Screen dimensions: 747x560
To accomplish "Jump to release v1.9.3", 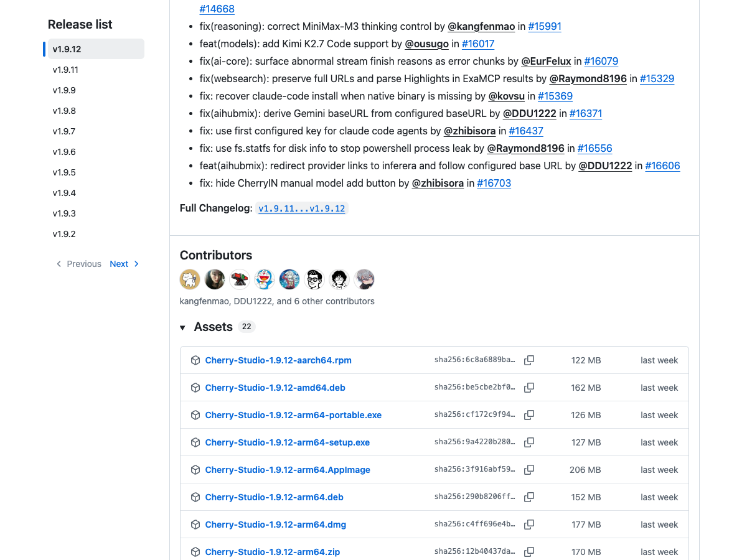I will coord(96,213).
